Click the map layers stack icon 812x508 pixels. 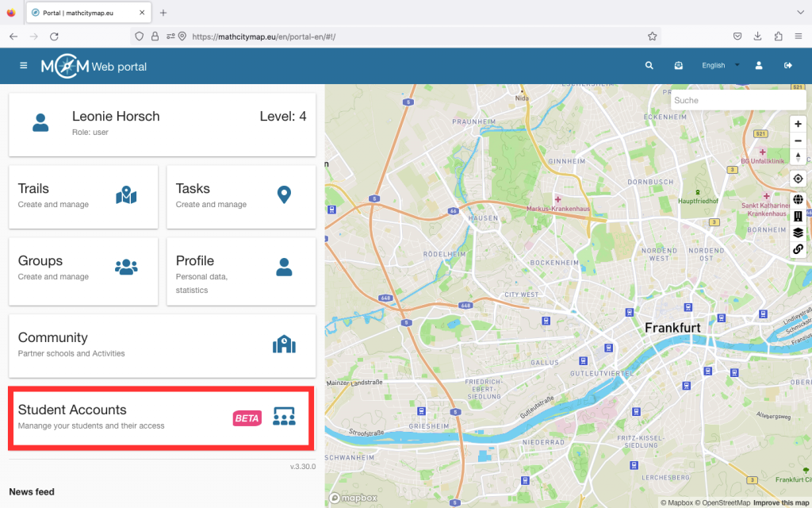[x=798, y=233]
